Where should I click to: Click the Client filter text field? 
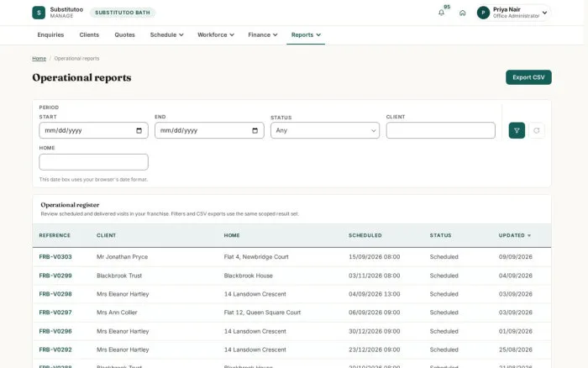(441, 130)
